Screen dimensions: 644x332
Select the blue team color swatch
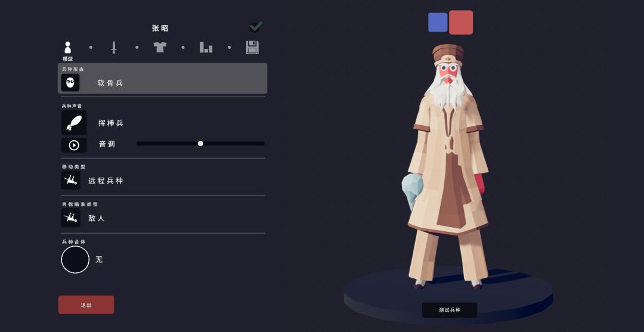coord(438,22)
